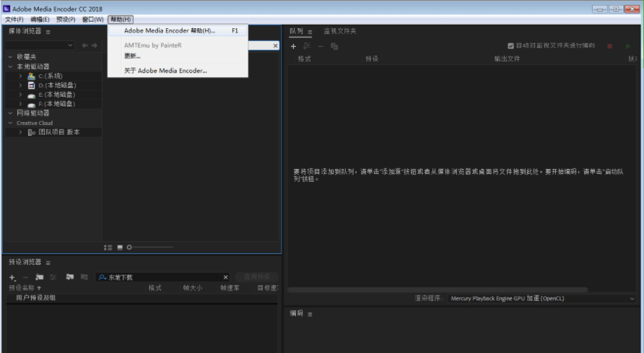Click the 预设 column header in queue
Screen dimensions: 644x353
click(372, 58)
